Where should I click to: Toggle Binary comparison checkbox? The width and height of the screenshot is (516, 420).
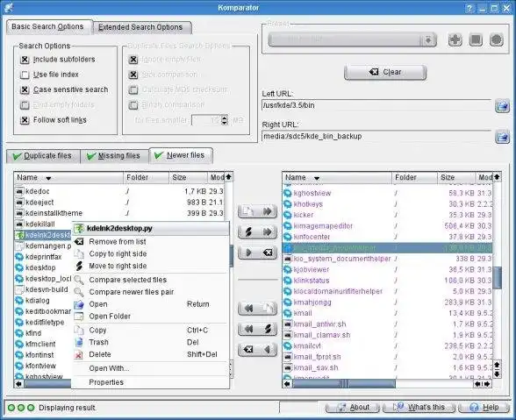click(x=133, y=105)
